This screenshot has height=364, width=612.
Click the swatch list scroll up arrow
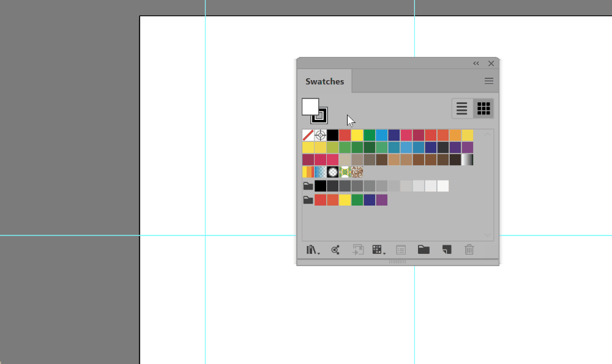tap(488, 134)
